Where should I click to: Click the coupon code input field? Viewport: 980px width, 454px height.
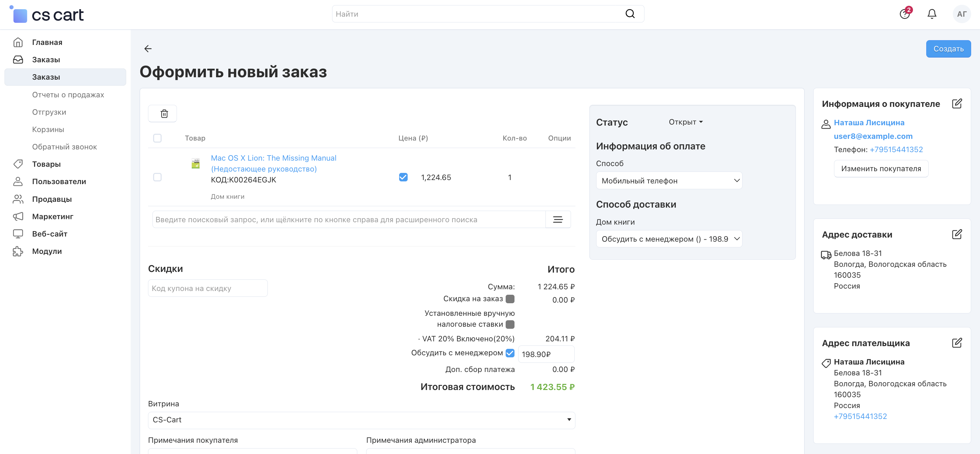pos(207,289)
